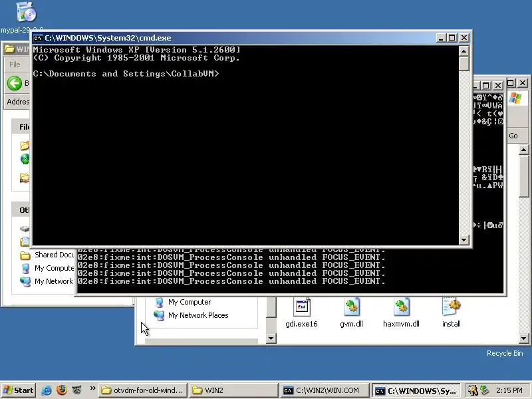Click the Go button in otvdm address bar
The height and width of the screenshot is (399, 532).
pos(513,136)
